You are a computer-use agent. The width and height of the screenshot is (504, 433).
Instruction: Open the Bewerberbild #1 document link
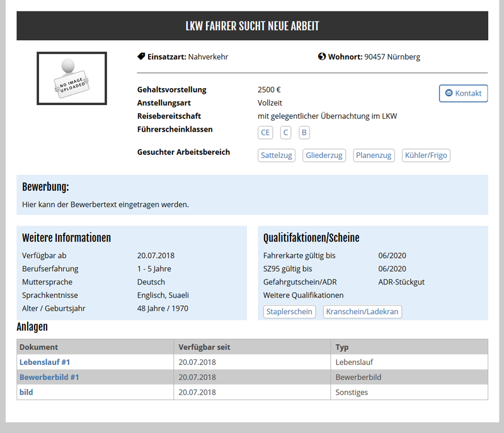pyautogui.click(x=49, y=377)
